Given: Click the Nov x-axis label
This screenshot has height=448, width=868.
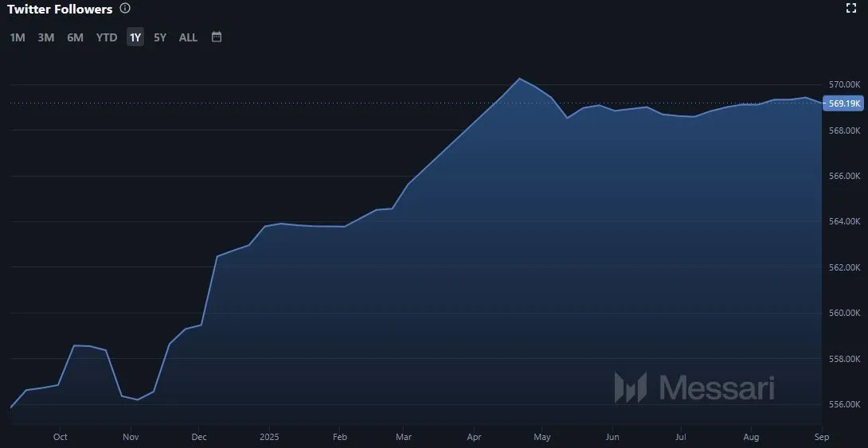Looking at the screenshot, I should pos(131,437).
